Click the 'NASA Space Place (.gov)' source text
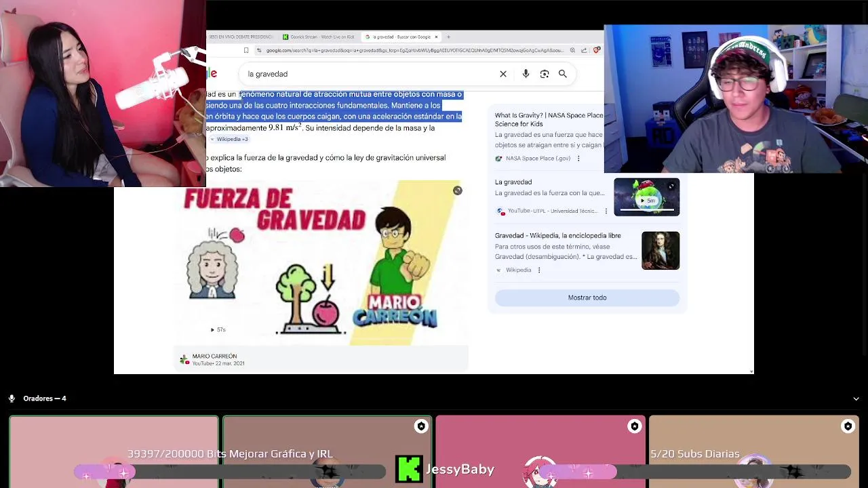The height and width of the screenshot is (488, 868). point(538,159)
